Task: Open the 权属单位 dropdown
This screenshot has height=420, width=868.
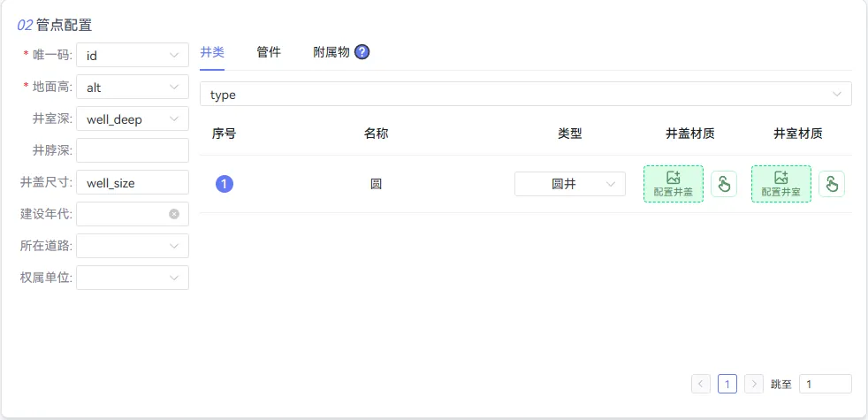Action: click(x=133, y=278)
